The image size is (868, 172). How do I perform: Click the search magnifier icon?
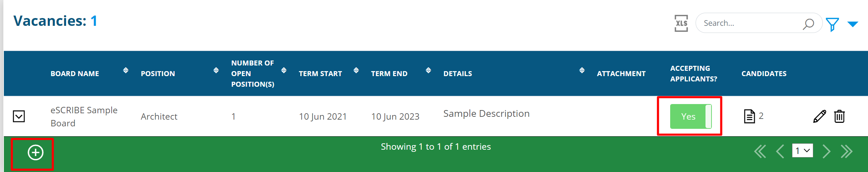tap(808, 24)
